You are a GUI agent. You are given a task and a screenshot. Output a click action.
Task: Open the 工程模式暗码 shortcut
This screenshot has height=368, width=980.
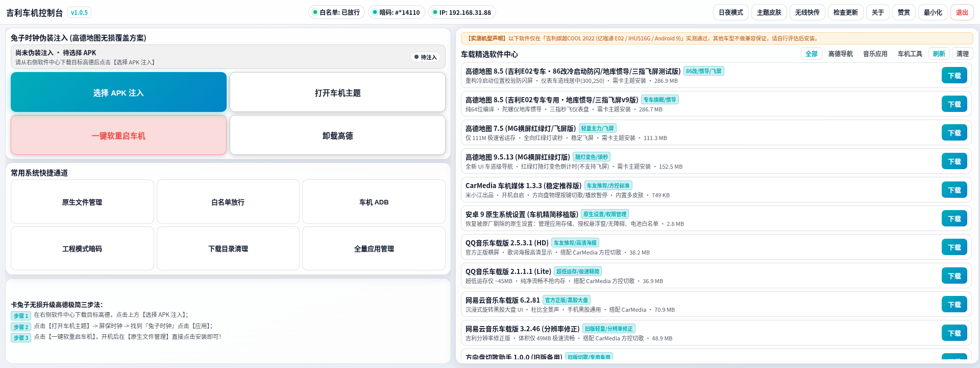[x=82, y=248]
